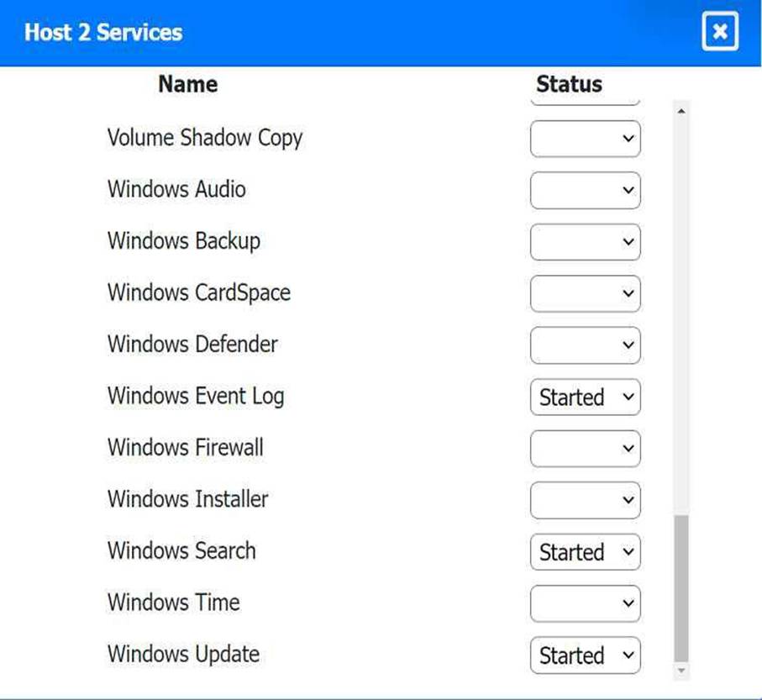Click the vertical scrollbar thumb
The width and height of the screenshot is (762, 700).
[681, 588]
